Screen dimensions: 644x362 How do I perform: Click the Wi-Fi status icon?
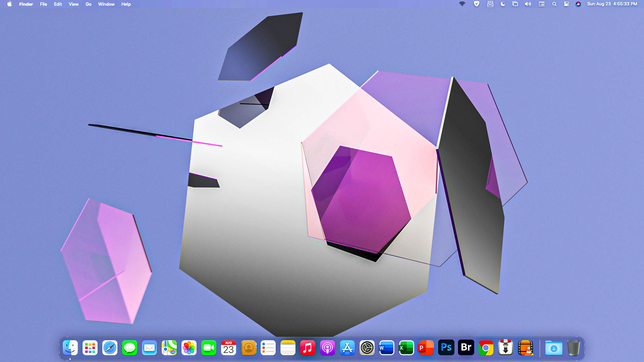[462, 4]
